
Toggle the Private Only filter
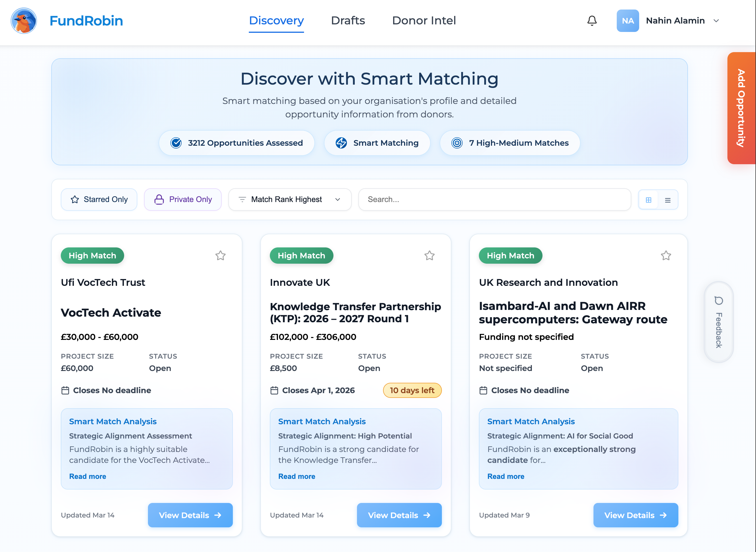point(183,200)
